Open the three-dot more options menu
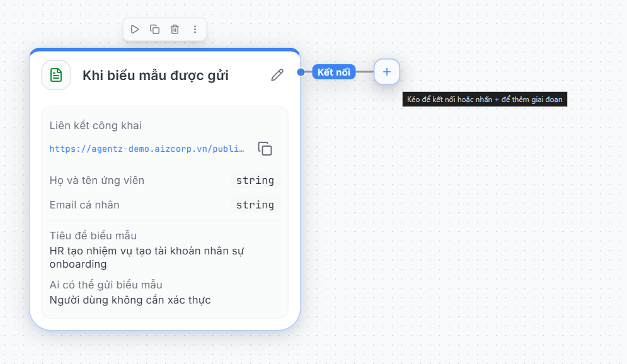This screenshot has width=627, height=364. 195,29
